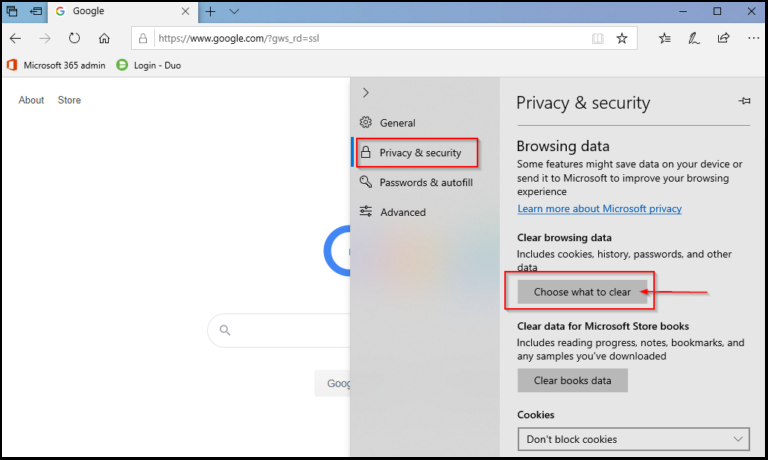Add page to favorites star
The height and width of the screenshot is (460, 768).
(622, 38)
